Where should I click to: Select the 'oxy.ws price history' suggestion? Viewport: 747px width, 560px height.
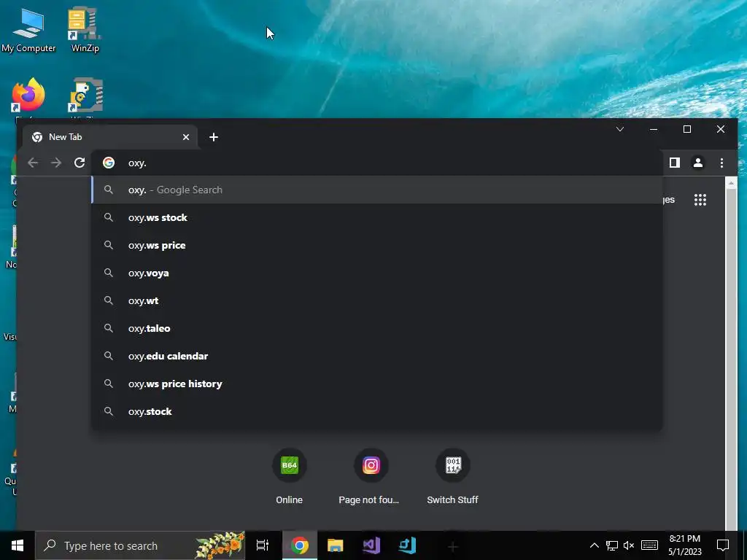(376, 384)
